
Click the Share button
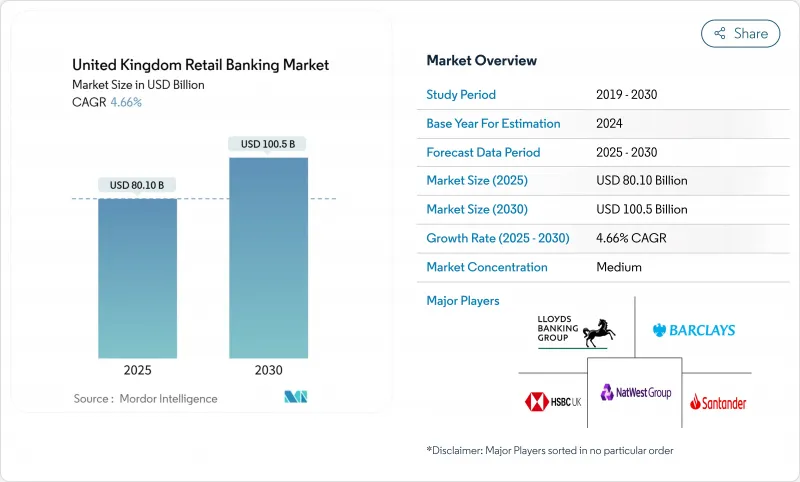click(740, 33)
